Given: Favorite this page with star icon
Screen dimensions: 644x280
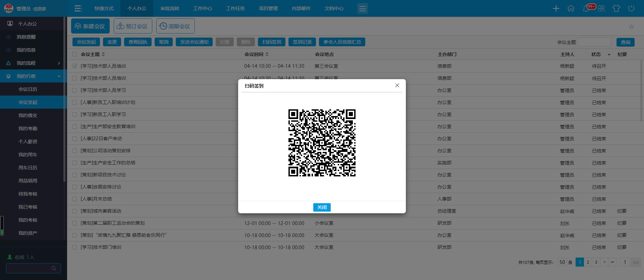Looking at the screenshot, I should 632,26.
